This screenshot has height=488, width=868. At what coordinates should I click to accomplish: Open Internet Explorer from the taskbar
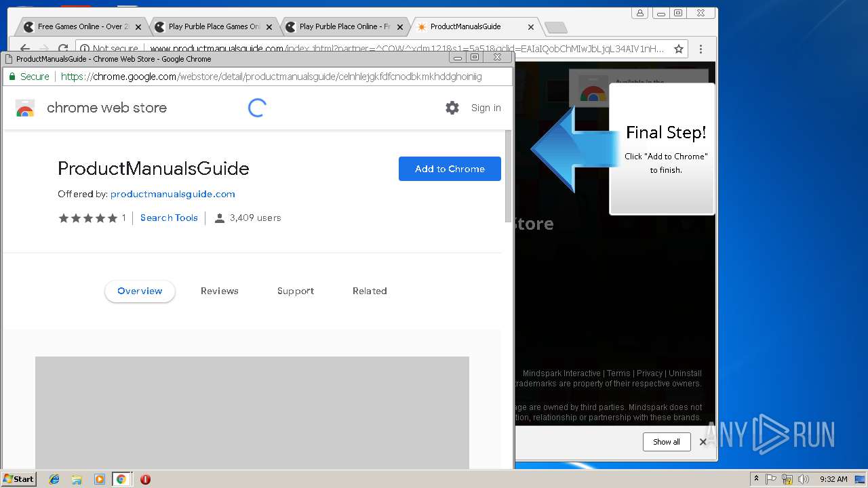54,479
